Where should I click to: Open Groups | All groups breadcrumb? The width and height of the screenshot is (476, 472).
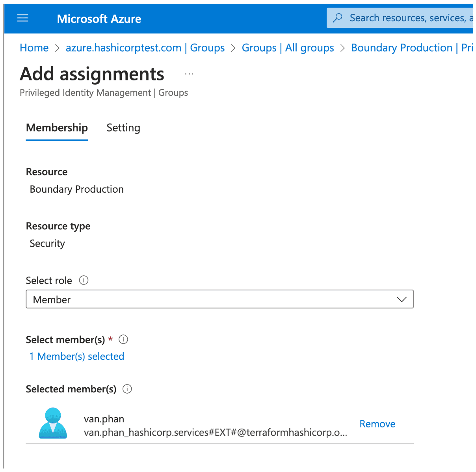tap(288, 48)
